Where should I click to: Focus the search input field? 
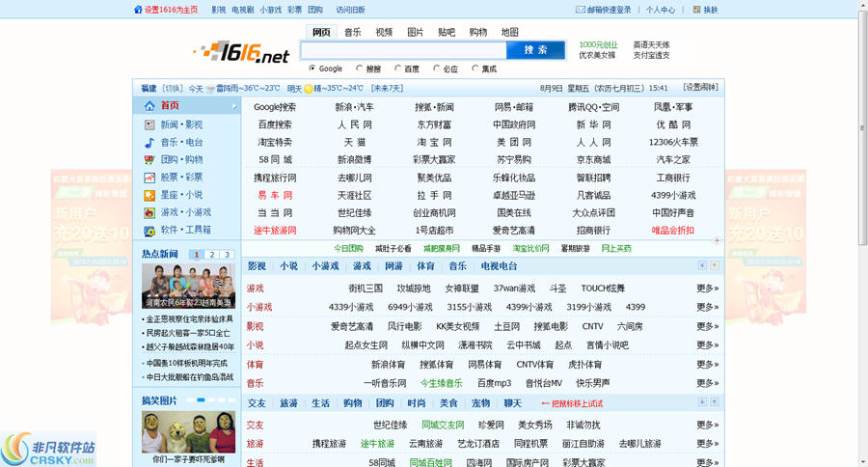point(403,50)
